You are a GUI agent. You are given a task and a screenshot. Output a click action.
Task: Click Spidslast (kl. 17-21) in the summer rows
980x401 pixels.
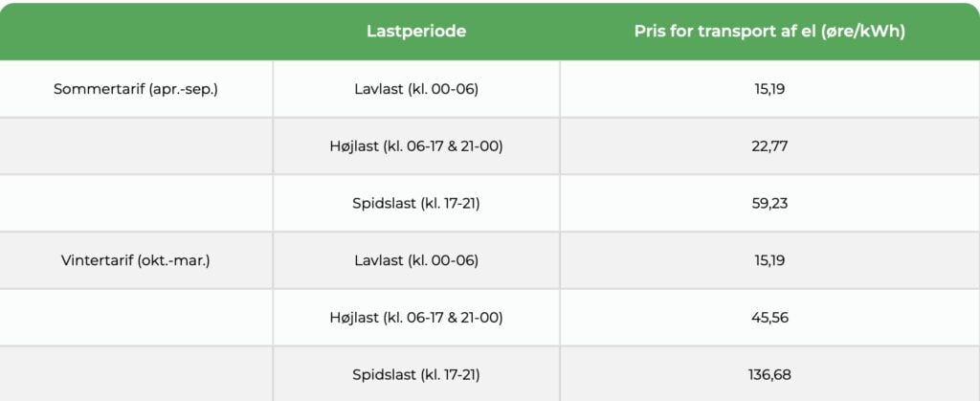[416, 204]
